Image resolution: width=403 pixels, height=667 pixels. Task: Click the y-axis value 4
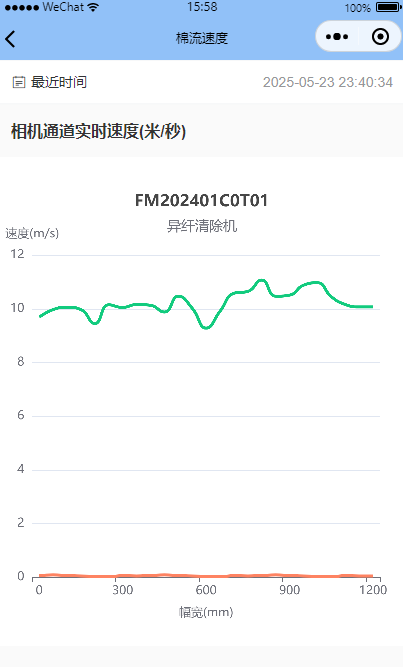coord(20,469)
